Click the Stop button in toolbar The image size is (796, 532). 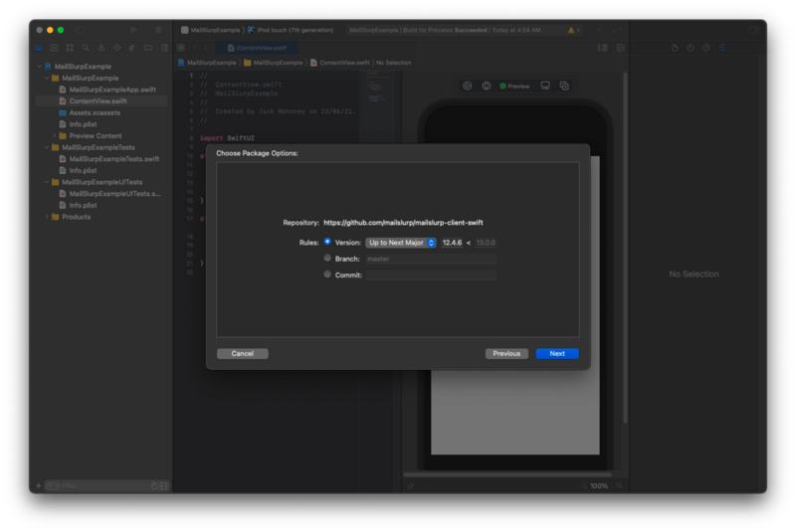pyautogui.click(x=158, y=30)
